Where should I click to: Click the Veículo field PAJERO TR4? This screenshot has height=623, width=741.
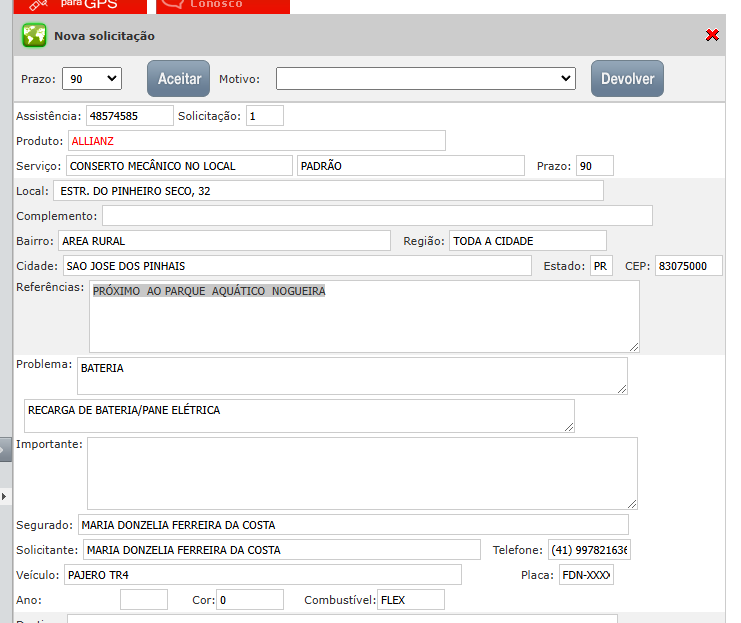[263, 575]
